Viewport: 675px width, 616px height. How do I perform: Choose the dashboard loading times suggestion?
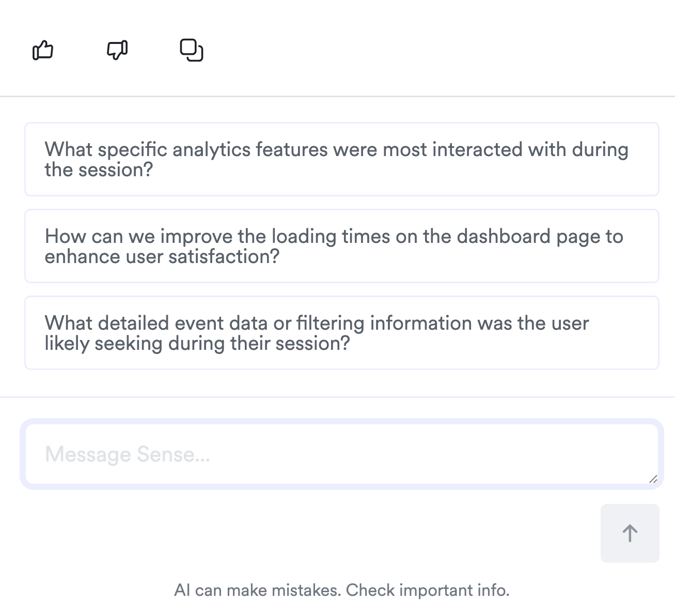[x=341, y=246]
